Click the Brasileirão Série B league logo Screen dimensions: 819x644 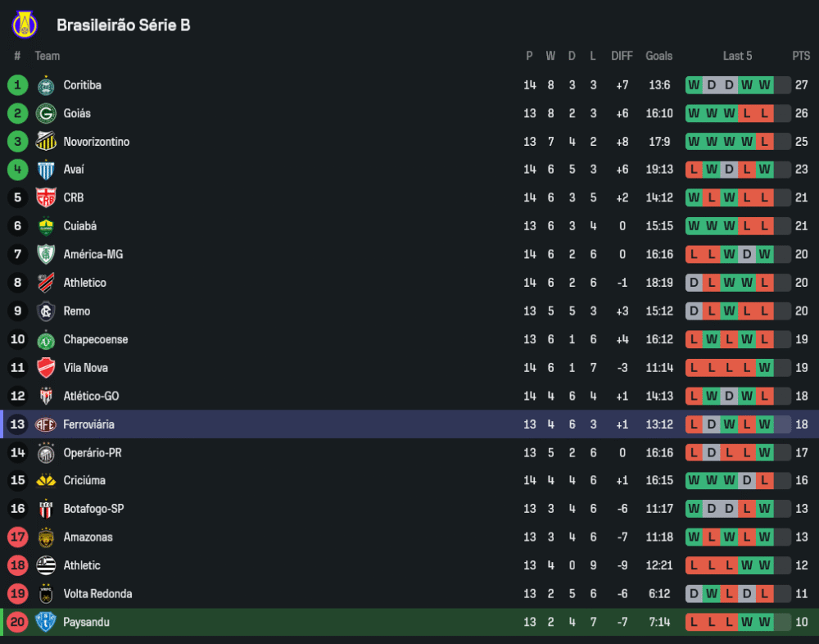click(25, 25)
